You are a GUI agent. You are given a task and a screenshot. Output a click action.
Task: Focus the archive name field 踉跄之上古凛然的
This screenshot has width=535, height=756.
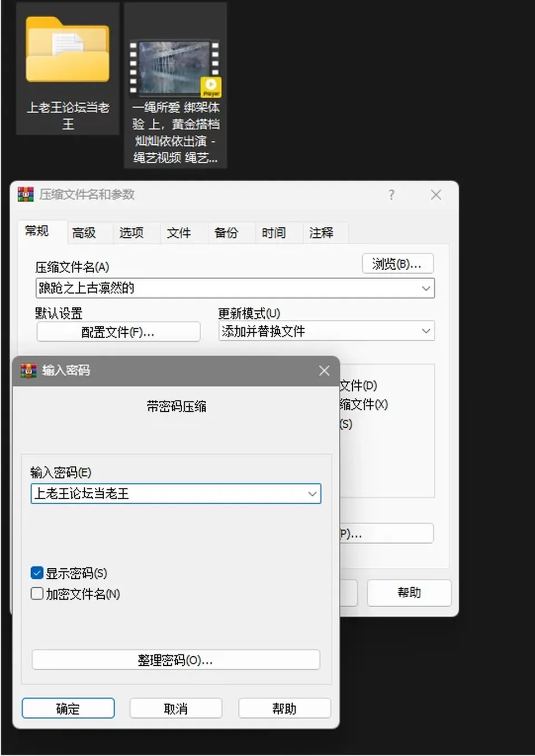[235, 288]
